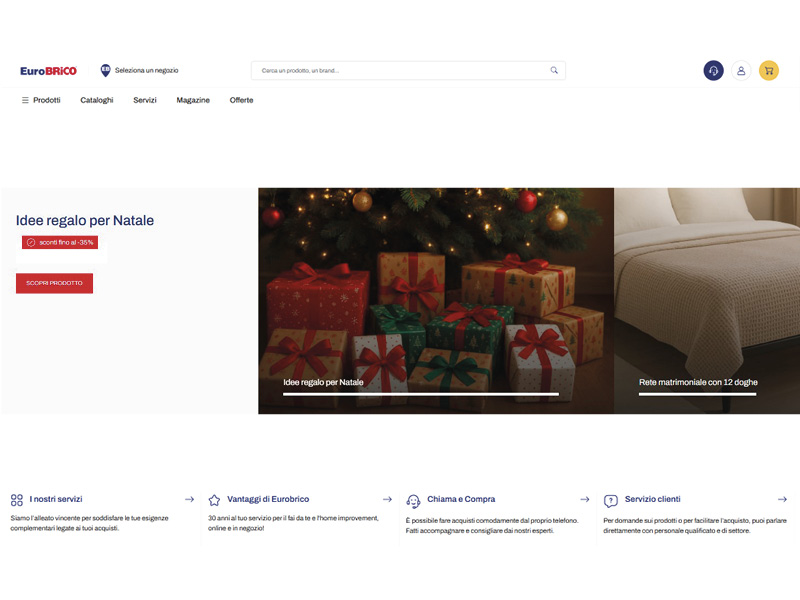Image resolution: width=800 pixels, height=600 pixels.
Task: Select the Idee regalo per Natale slide indicator
Action: point(420,394)
